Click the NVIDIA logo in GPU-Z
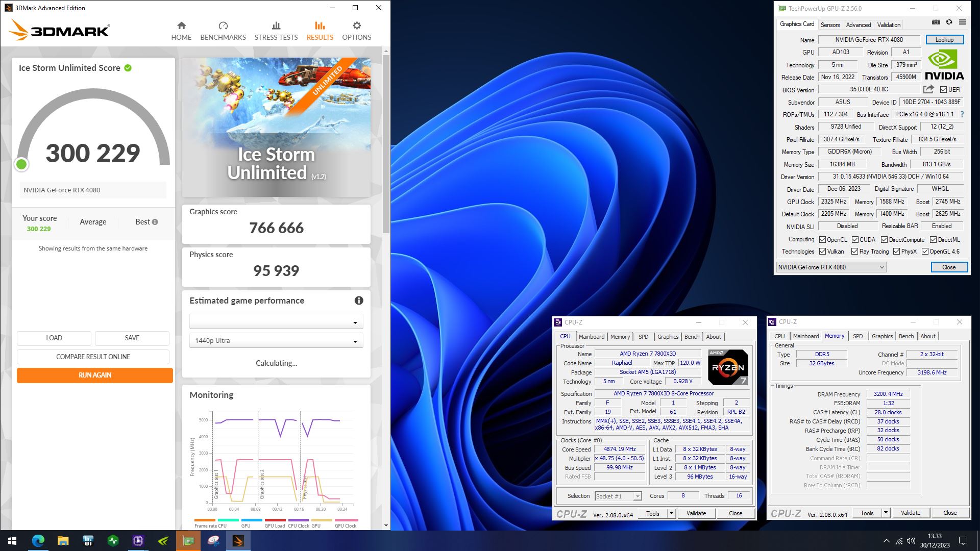 pyautogui.click(x=944, y=65)
